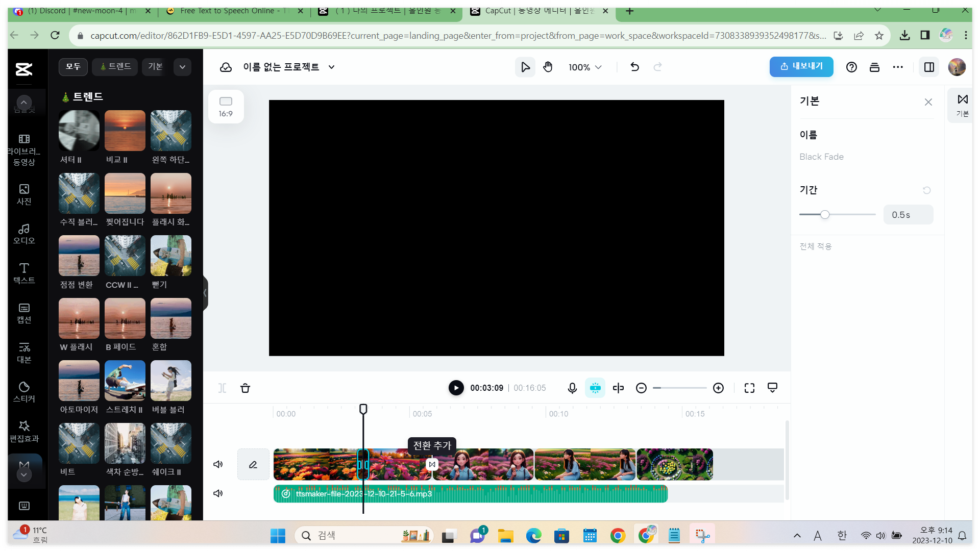
Task: Mute the video track speaker
Action: click(218, 464)
